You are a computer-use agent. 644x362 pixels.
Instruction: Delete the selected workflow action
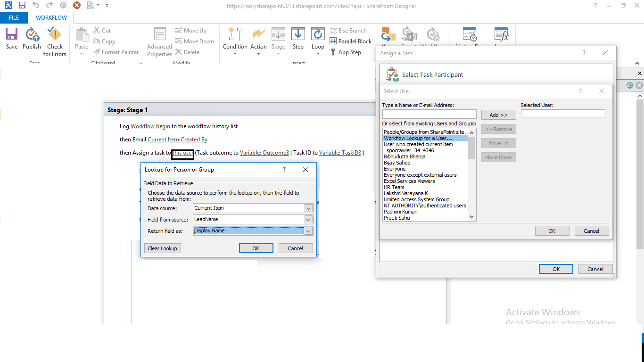coord(188,52)
